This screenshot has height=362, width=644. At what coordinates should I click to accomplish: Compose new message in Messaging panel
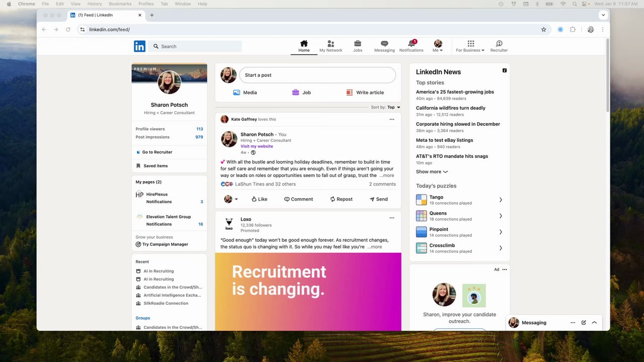(x=584, y=323)
